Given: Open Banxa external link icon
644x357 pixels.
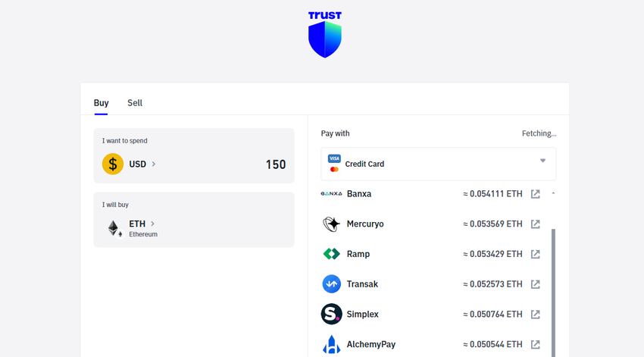Looking at the screenshot, I should point(535,194).
